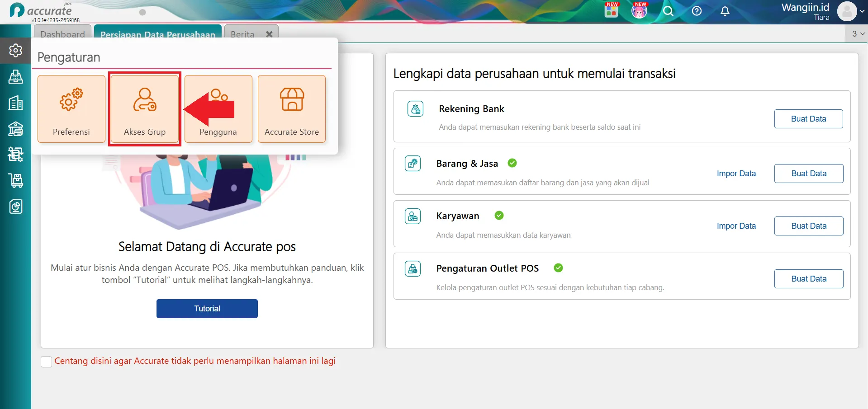Viewport: 868px width, 409px height.
Task: Click the red Centang disini label text
Action: (195, 361)
